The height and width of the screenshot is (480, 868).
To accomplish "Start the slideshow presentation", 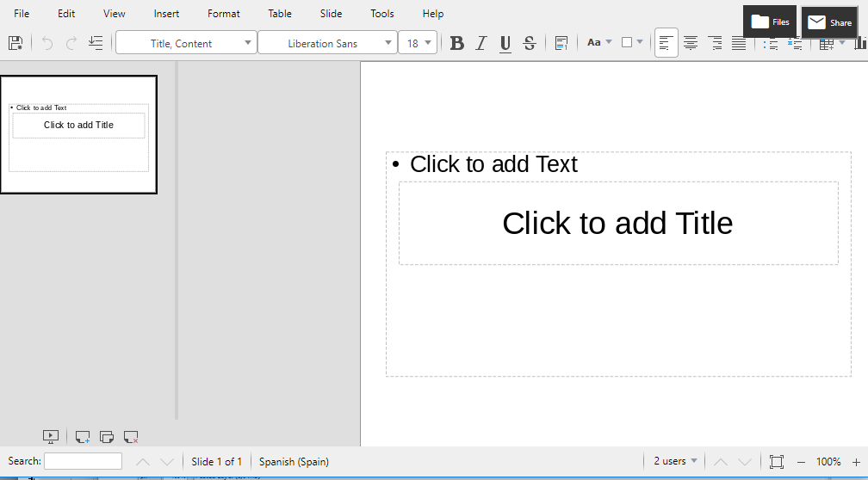I will tap(51, 437).
